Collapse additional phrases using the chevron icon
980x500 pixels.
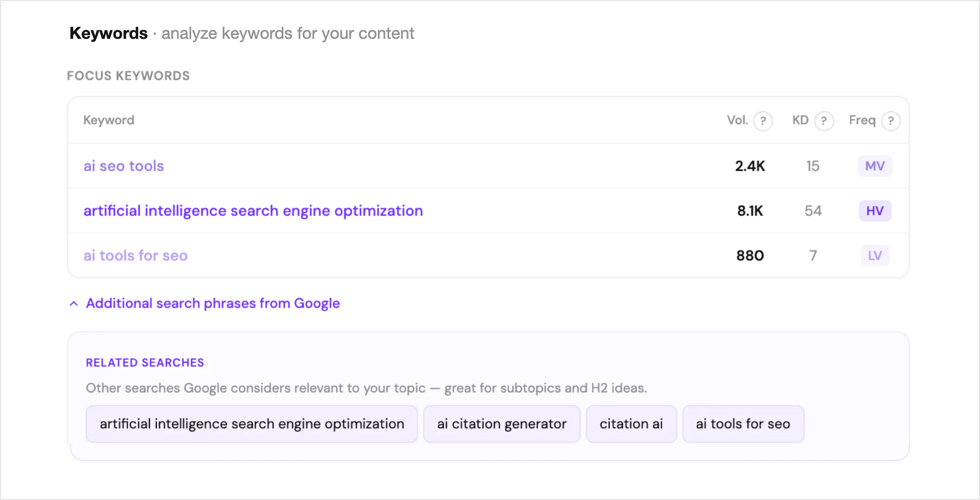click(x=74, y=304)
